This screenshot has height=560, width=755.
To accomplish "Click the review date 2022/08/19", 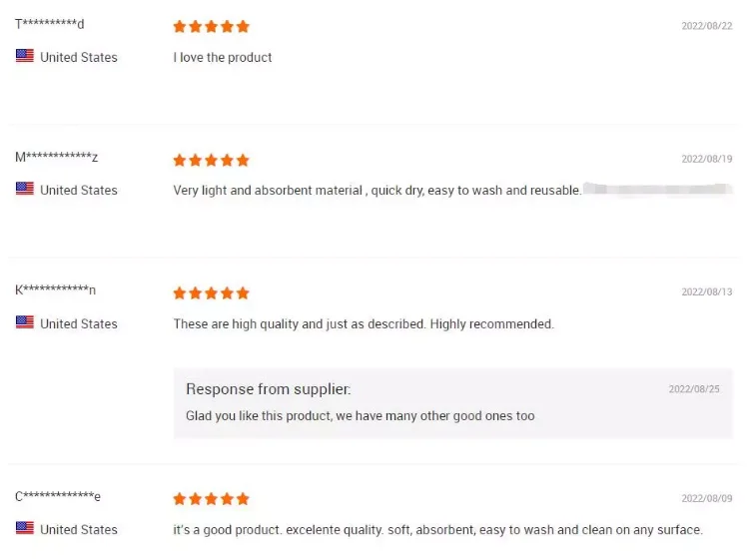I will tap(706, 159).
